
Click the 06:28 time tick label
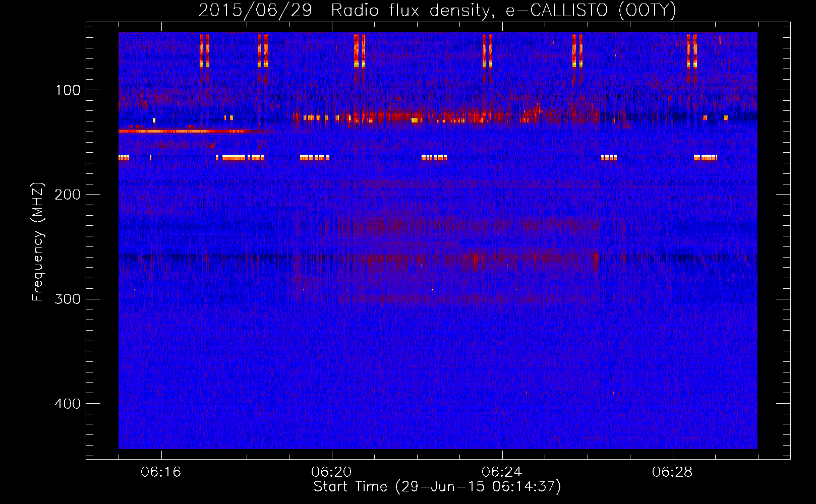tap(672, 472)
